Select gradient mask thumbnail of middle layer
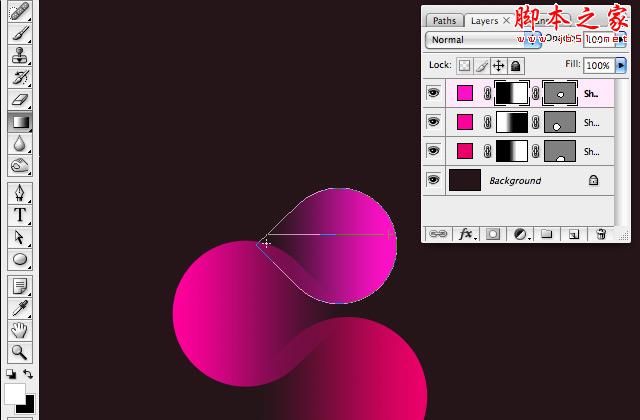This screenshot has width=640, height=420. (x=512, y=122)
